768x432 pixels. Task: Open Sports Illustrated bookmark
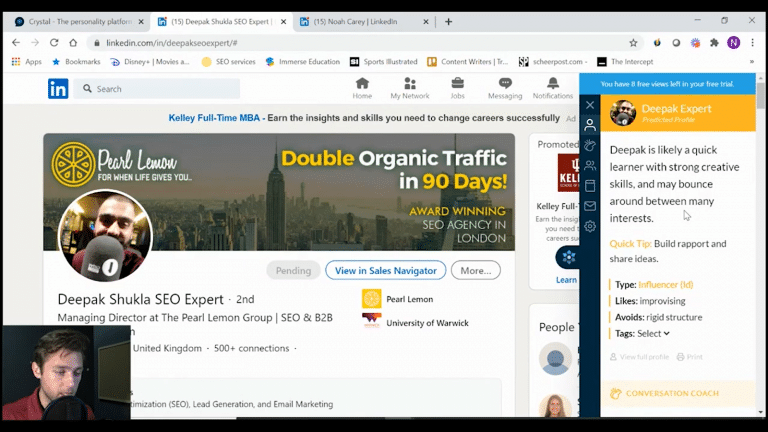(x=384, y=62)
